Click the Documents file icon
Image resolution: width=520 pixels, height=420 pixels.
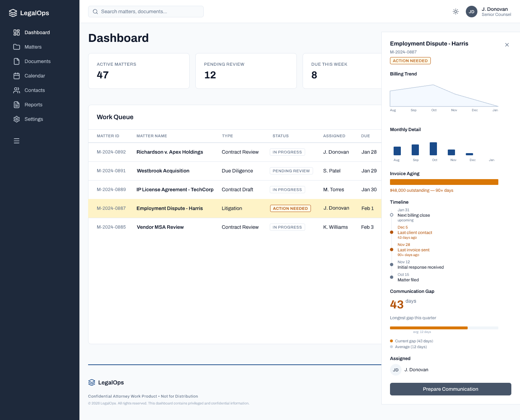(17, 61)
